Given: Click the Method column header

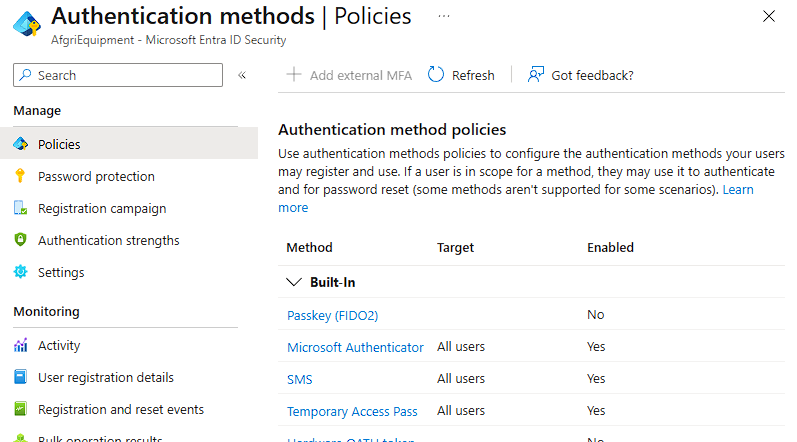Looking at the screenshot, I should (310, 247).
